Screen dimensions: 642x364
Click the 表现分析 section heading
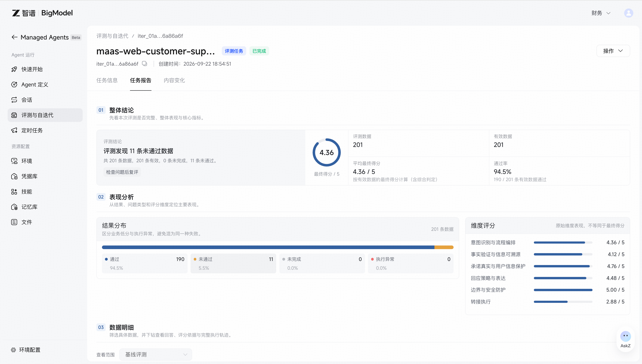(x=122, y=197)
